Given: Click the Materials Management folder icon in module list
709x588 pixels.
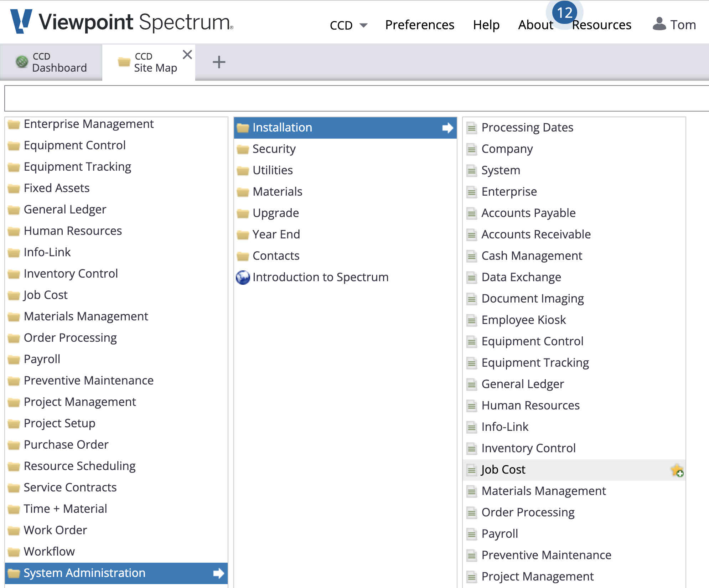Looking at the screenshot, I should click(x=14, y=317).
